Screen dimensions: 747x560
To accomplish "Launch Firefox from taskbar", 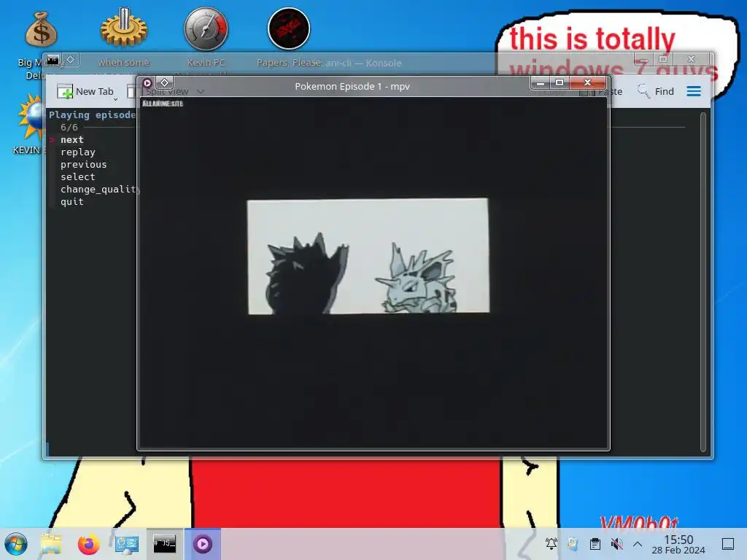I will (x=88, y=544).
